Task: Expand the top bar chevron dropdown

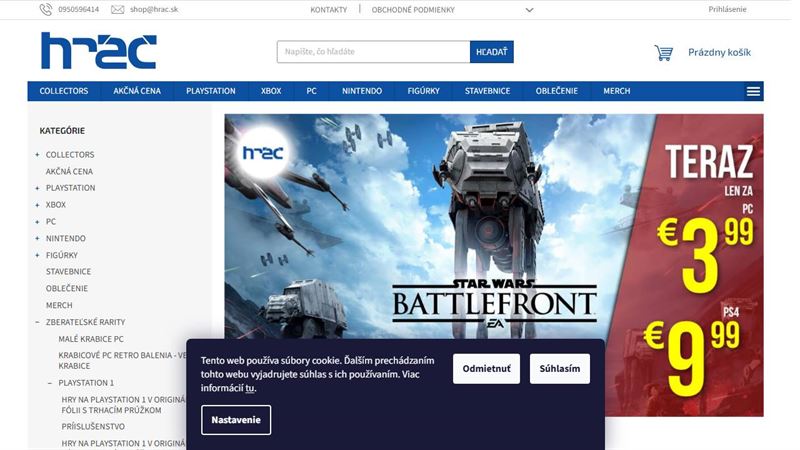Action: click(x=530, y=10)
